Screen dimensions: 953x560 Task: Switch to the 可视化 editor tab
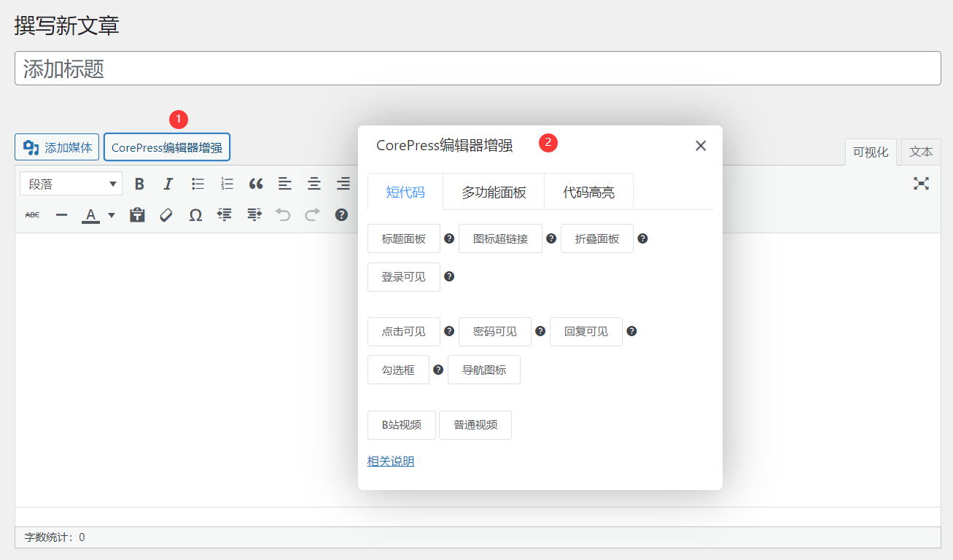871,152
